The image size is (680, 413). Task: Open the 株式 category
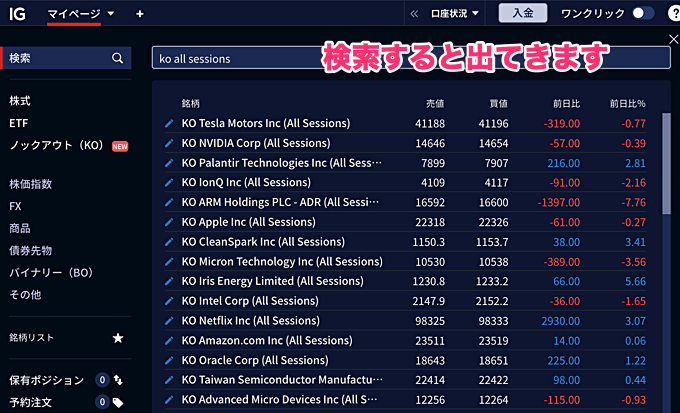pyautogui.click(x=20, y=101)
